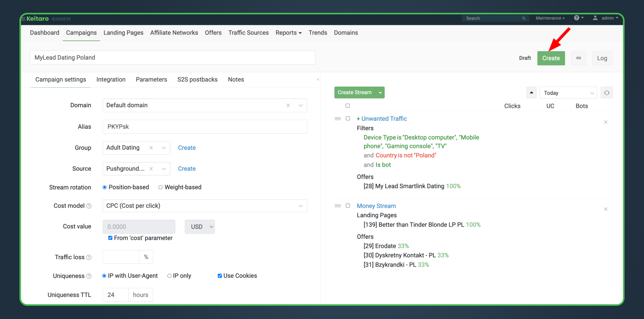Select IP only uniqueness

169,276
